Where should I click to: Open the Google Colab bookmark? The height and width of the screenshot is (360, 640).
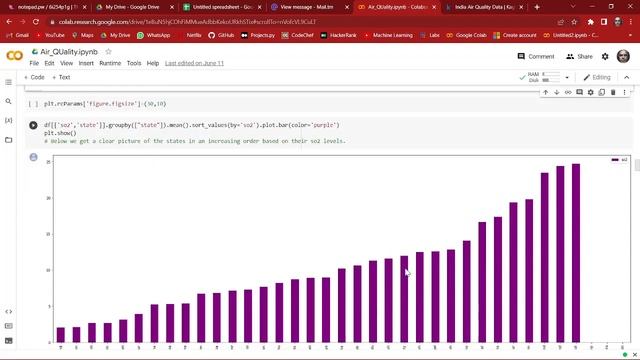click(467, 35)
